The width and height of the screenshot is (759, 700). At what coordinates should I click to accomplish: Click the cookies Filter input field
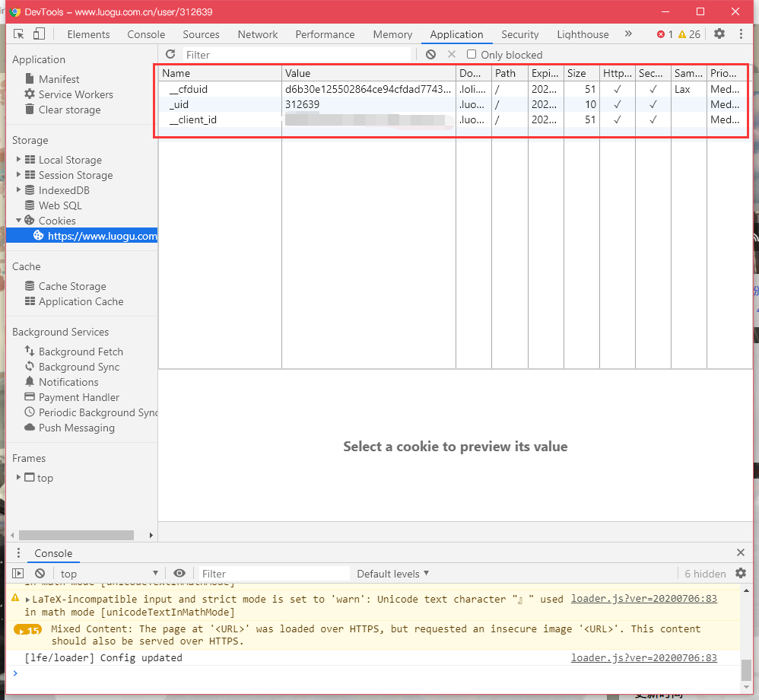point(297,55)
